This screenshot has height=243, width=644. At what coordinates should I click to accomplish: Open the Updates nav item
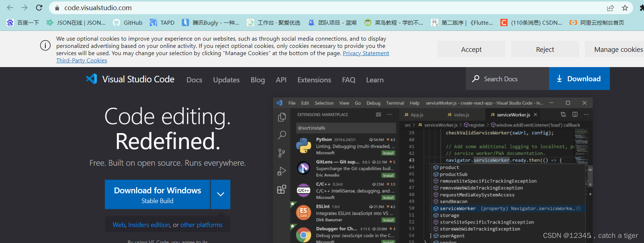pos(226,80)
